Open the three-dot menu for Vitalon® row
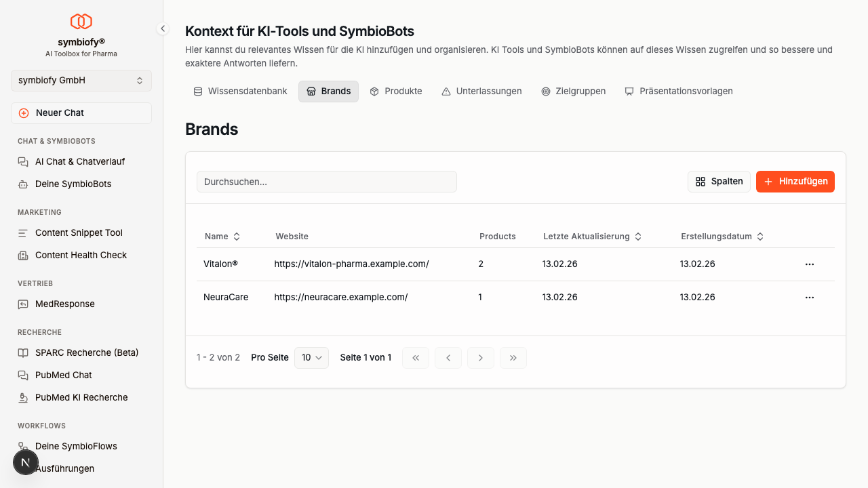This screenshot has width=868, height=488. [x=809, y=264]
